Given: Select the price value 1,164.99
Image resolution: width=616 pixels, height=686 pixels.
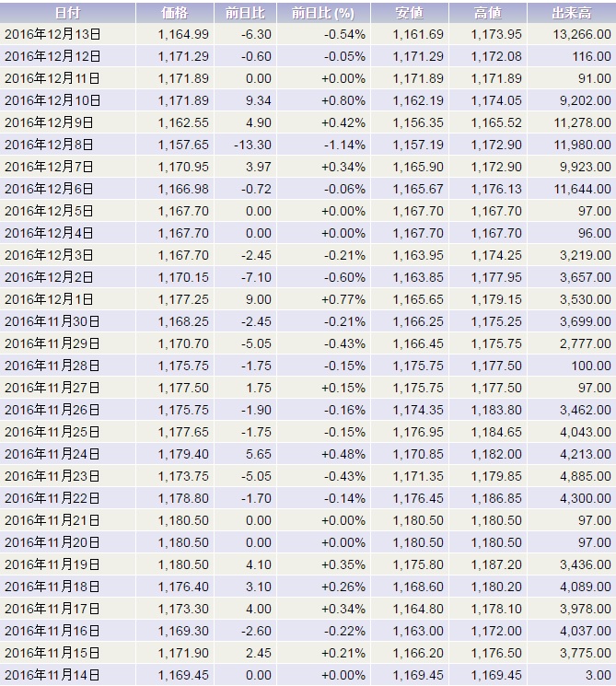Looking at the screenshot, I should (183, 34).
